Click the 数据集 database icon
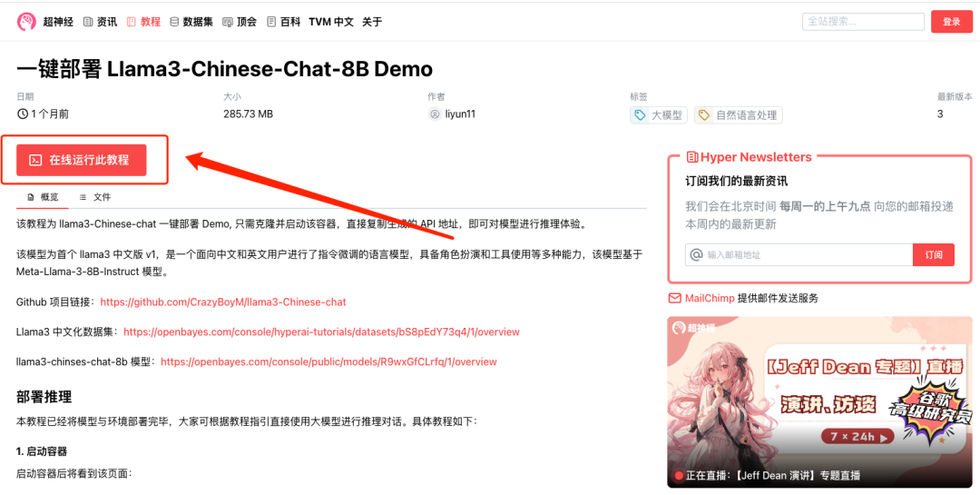Viewport: 980px width, 495px height. [173, 22]
